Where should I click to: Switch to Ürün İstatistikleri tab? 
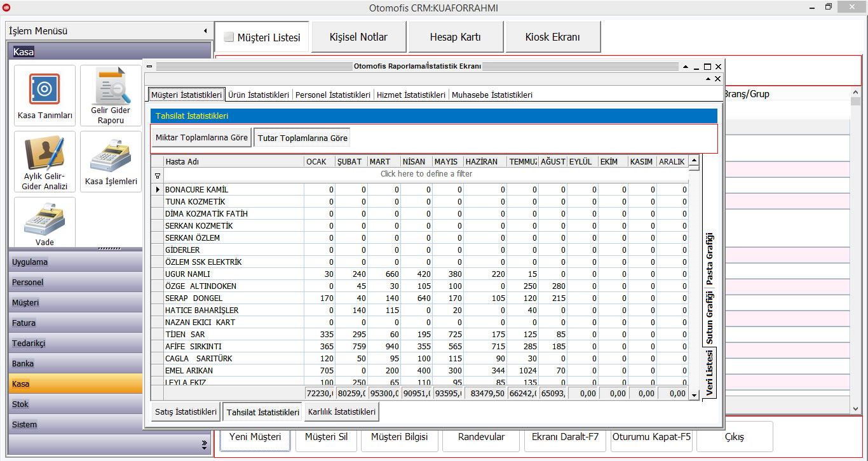259,95
